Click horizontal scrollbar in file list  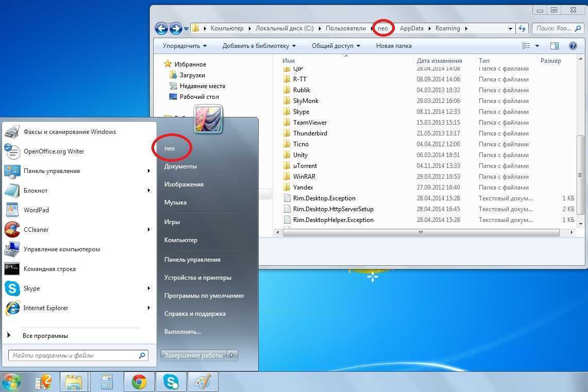pyautogui.click(x=421, y=232)
